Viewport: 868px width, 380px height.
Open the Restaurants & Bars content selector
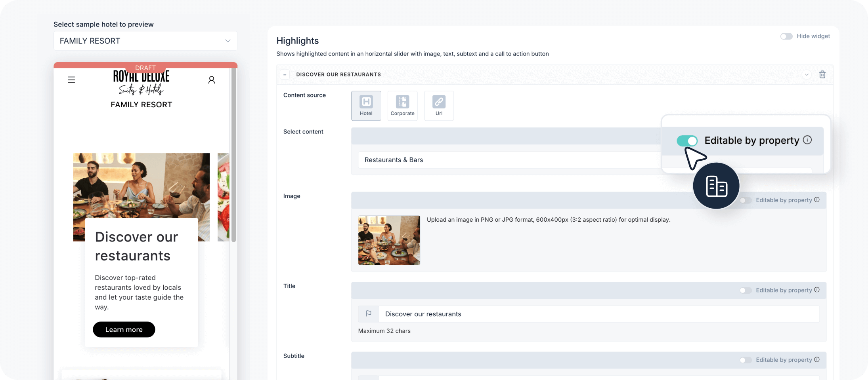click(507, 160)
